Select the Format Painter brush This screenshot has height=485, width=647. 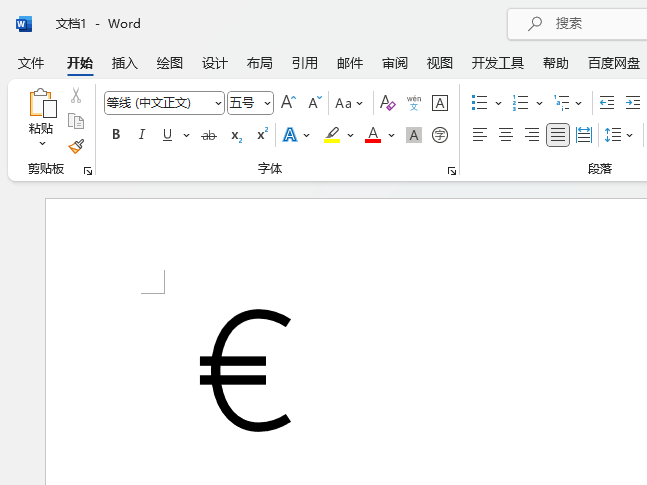point(76,146)
